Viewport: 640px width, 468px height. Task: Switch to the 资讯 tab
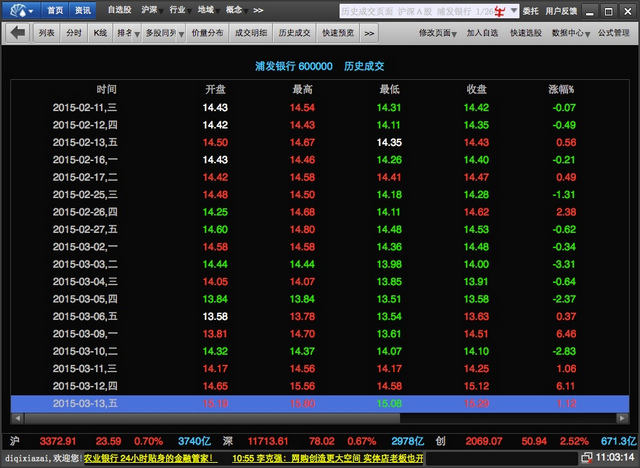[x=83, y=10]
